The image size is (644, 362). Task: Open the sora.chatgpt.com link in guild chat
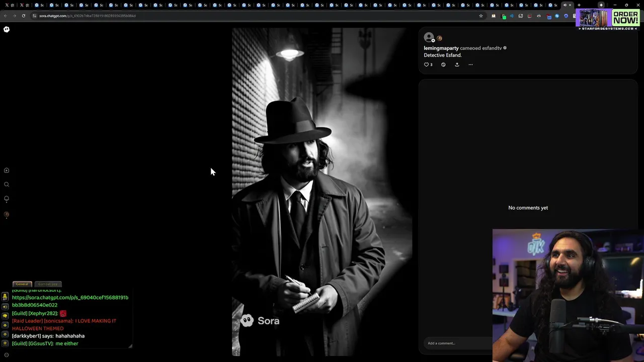[70, 301]
